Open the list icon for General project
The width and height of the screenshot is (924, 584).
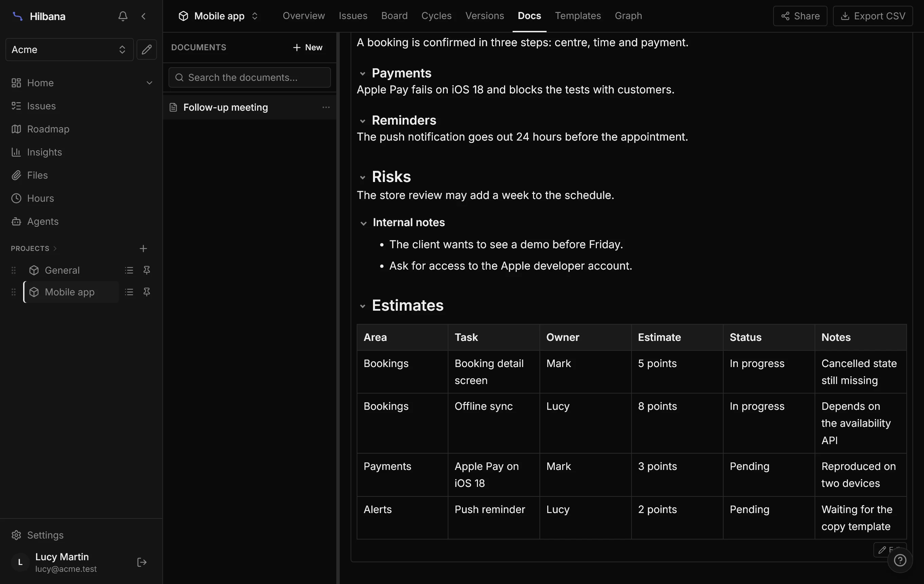click(129, 270)
